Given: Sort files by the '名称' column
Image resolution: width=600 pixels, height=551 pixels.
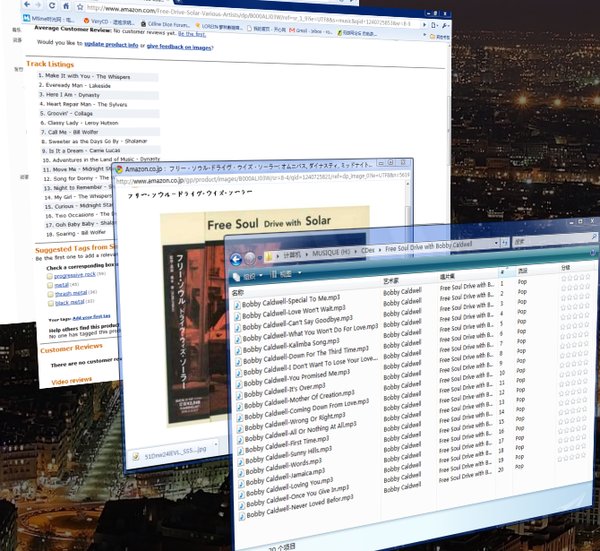Looking at the screenshot, I should tap(237, 293).
